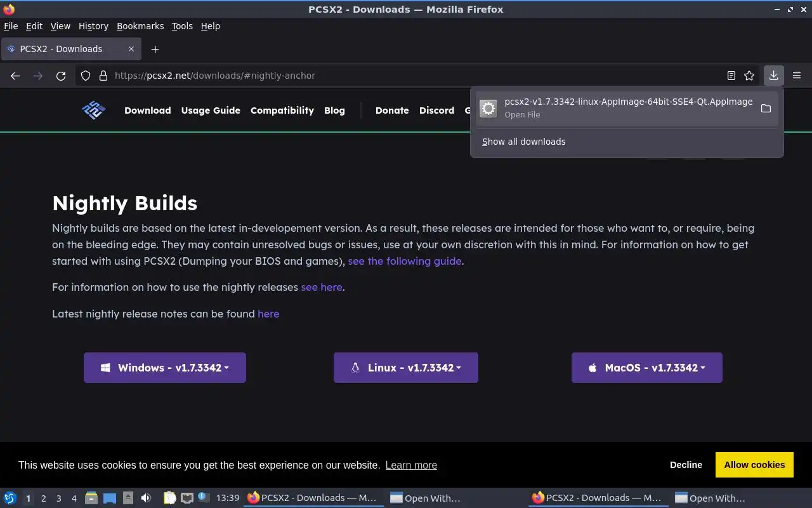Image resolution: width=812 pixels, height=508 pixels.
Task: Open the clipboard manager tray icon
Action: coord(169,498)
